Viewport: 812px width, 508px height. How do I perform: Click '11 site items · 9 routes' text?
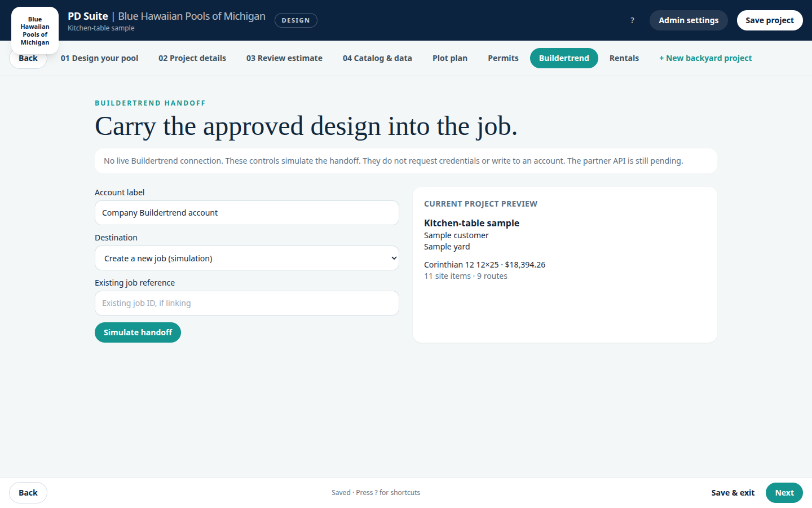(x=466, y=276)
